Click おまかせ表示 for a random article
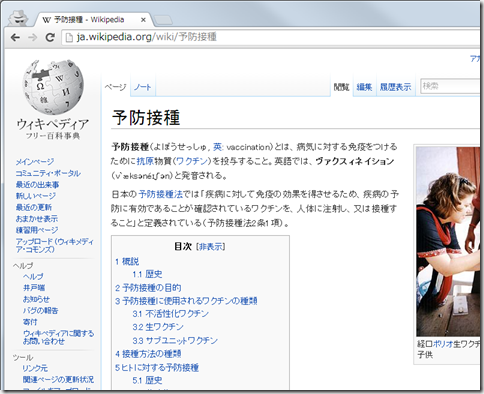This screenshot has width=484, height=394. (37, 219)
